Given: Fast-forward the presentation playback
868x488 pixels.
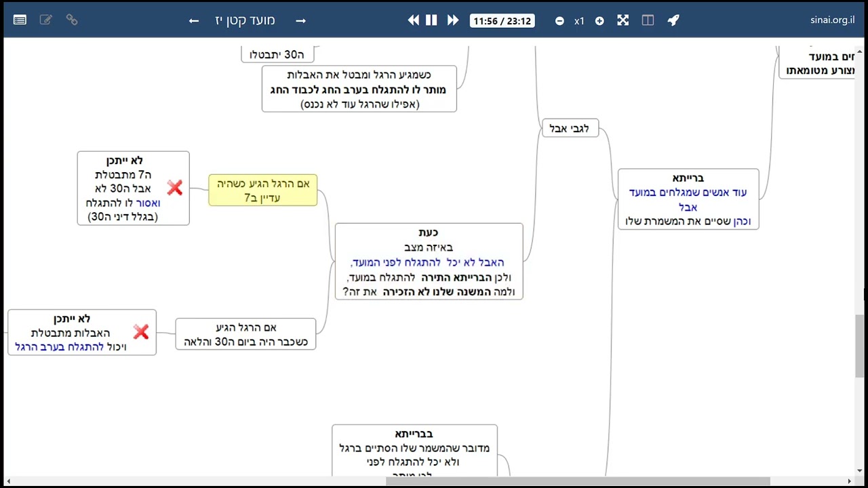Looking at the screenshot, I should [452, 20].
